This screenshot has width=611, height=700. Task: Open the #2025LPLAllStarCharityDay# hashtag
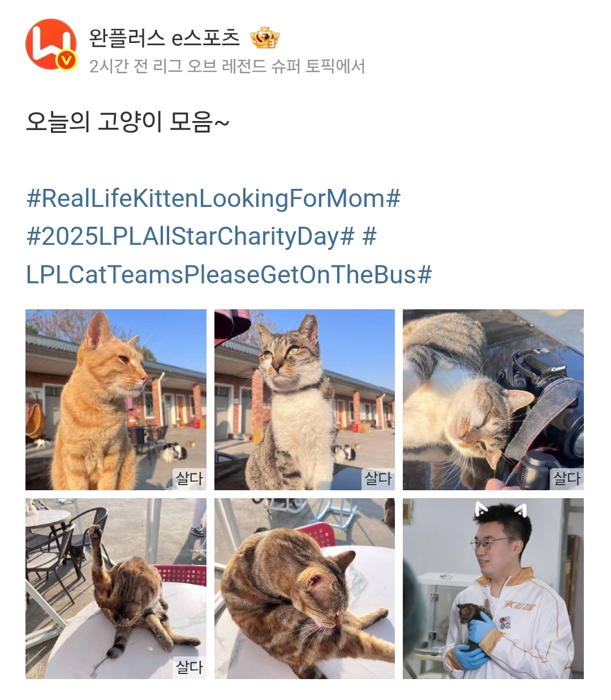[x=190, y=236]
